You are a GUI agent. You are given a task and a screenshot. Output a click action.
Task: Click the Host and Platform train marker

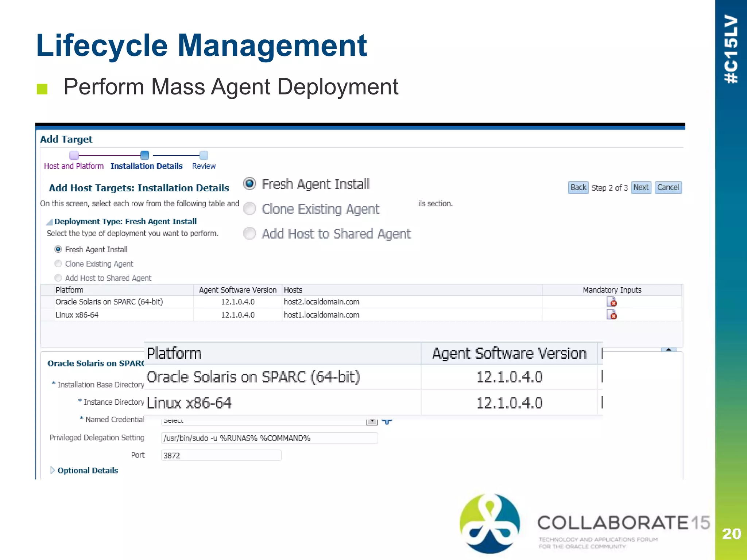74,156
